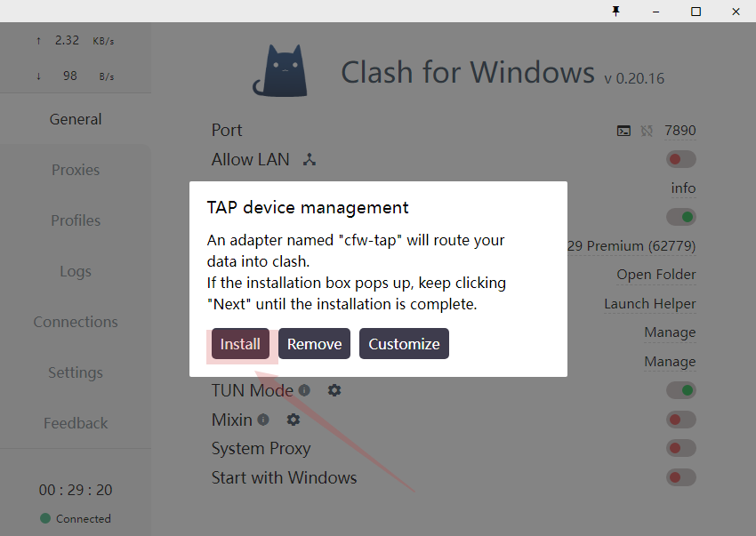Image resolution: width=756 pixels, height=536 pixels.
Task: Open the terminal icon beside Port
Action: pyautogui.click(x=623, y=131)
